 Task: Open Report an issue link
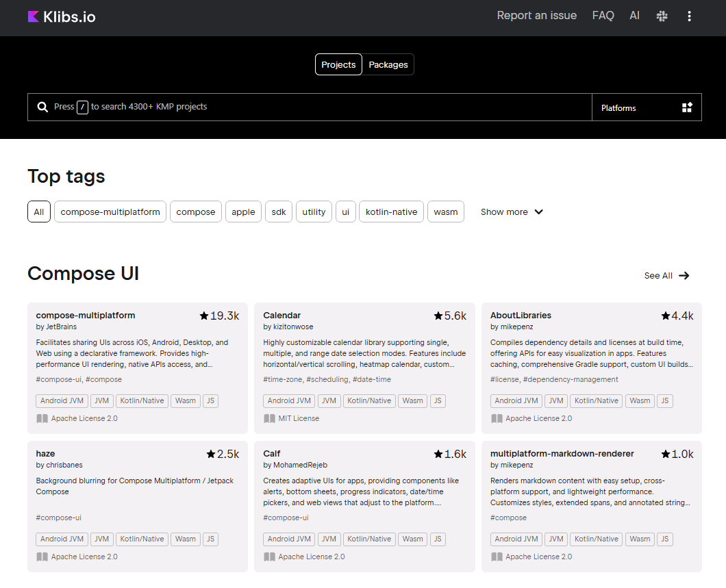(x=537, y=16)
